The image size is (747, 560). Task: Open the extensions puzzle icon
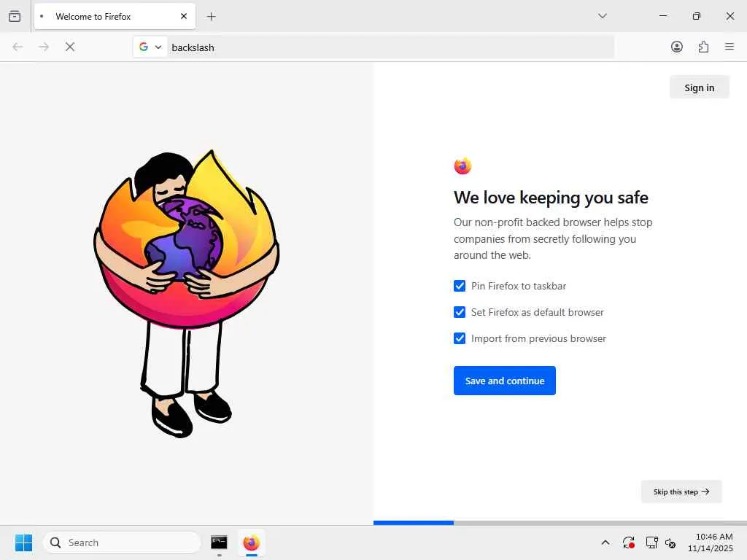coord(703,47)
